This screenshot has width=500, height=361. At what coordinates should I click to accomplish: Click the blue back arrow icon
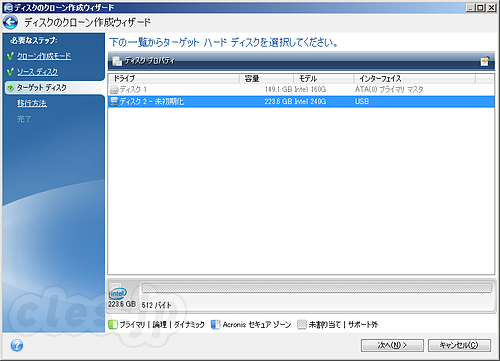point(10,23)
